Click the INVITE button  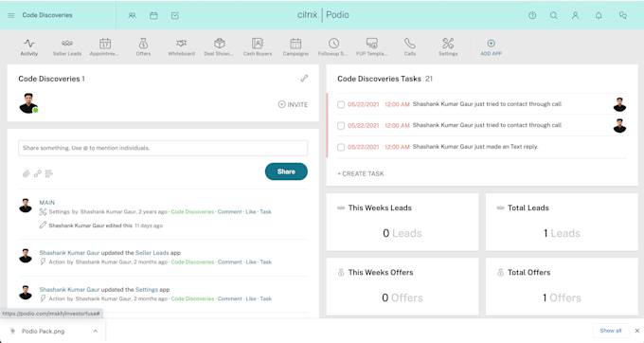293,105
